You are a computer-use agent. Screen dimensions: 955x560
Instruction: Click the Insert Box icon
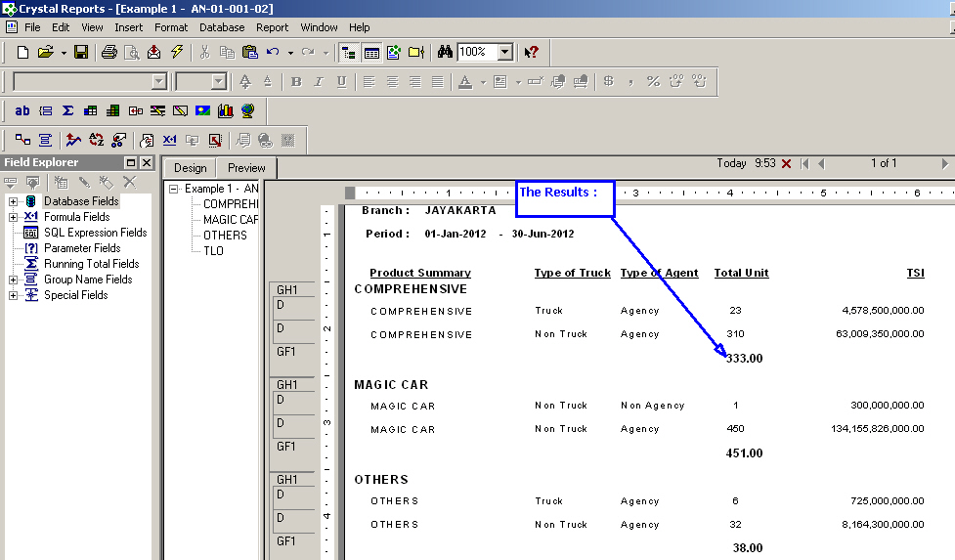click(x=180, y=110)
